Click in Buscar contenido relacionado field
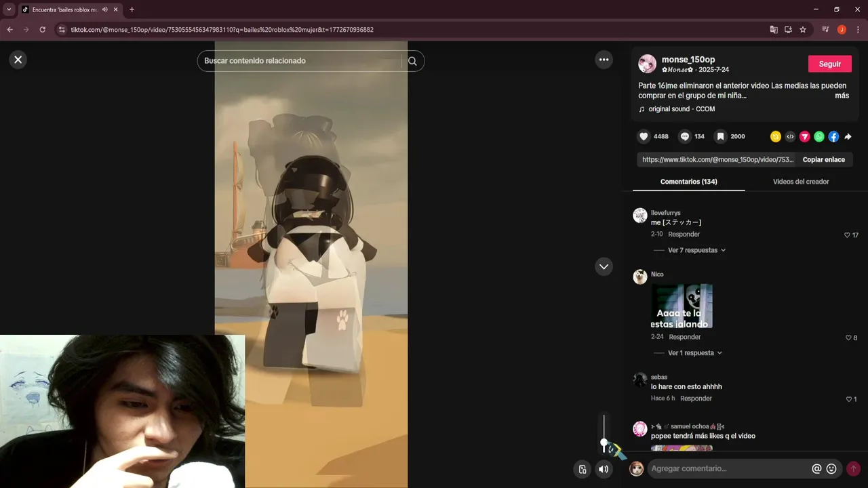The image size is (868, 488). [x=302, y=61]
